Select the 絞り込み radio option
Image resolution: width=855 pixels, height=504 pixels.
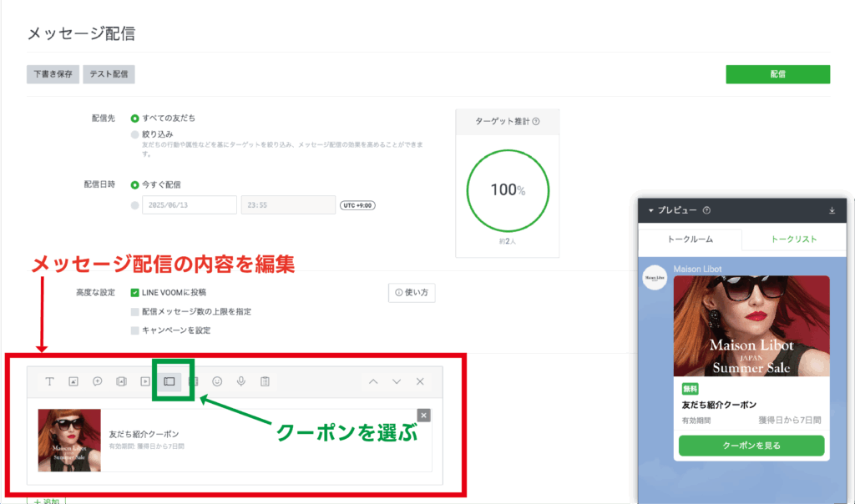(135, 134)
